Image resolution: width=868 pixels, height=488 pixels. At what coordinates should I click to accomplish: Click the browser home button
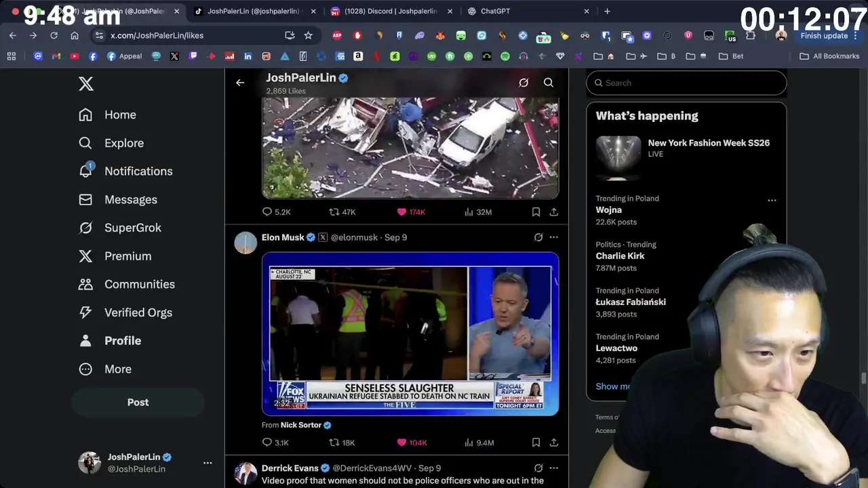(75, 35)
